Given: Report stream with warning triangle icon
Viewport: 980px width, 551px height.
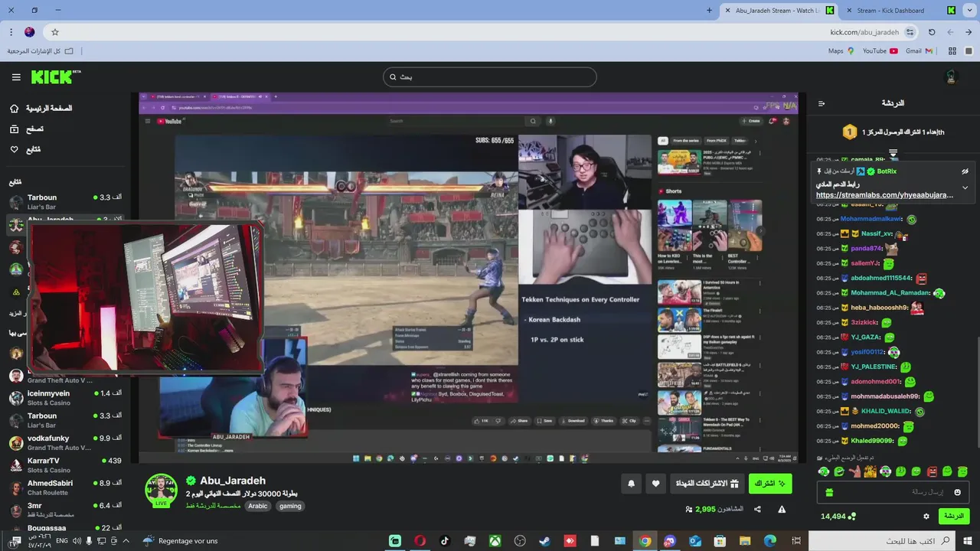Looking at the screenshot, I should [x=782, y=509].
